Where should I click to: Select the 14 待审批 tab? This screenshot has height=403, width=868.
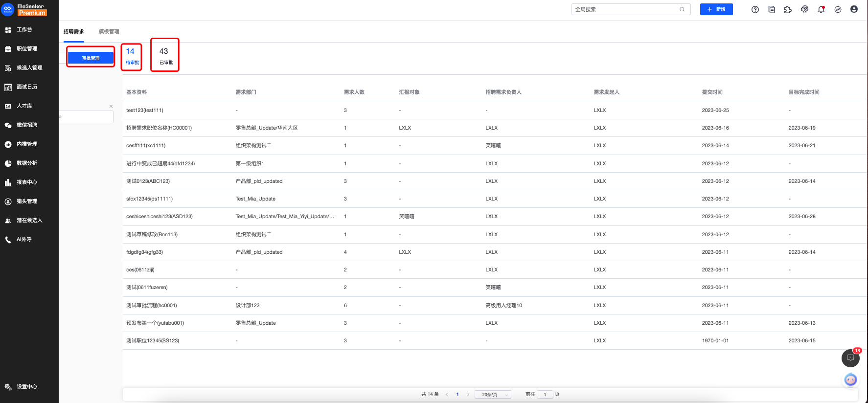[x=132, y=56]
